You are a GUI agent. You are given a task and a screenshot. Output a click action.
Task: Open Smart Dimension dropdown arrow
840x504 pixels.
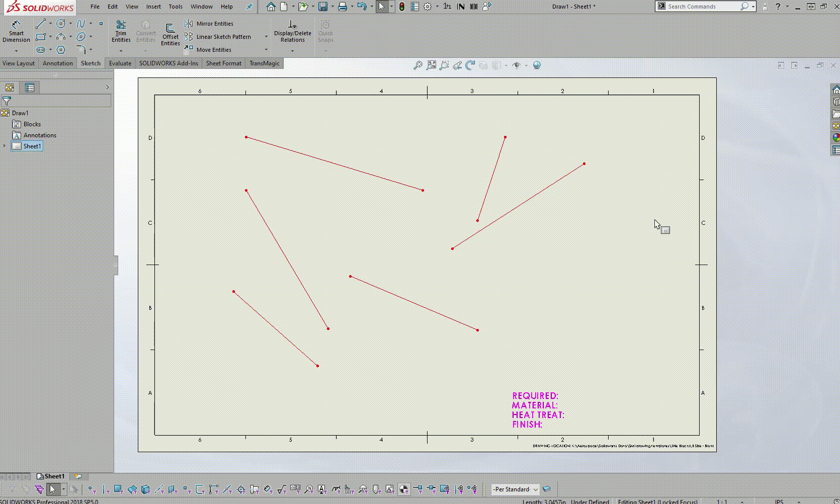coord(16,50)
